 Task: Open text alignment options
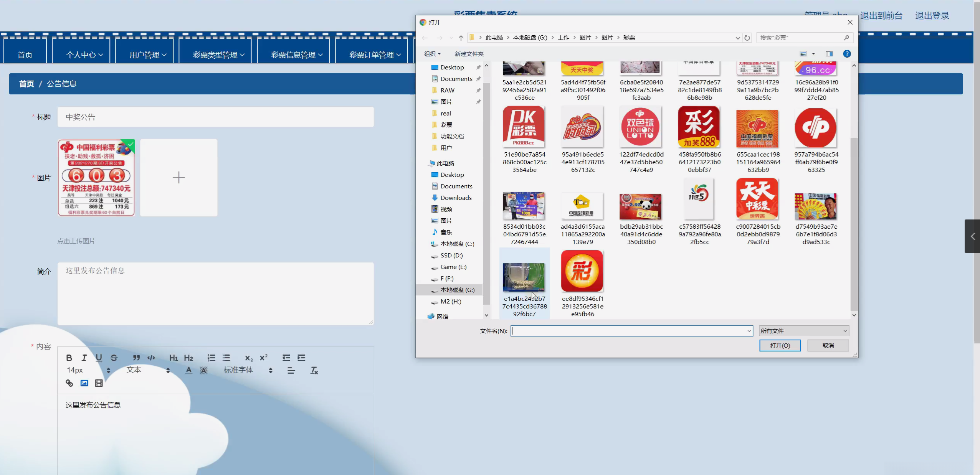(291, 370)
